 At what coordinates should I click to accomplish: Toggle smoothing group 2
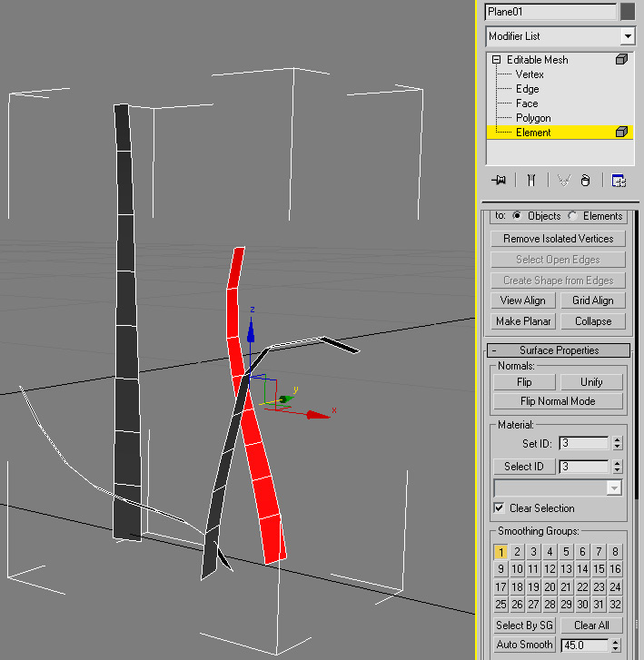pyautogui.click(x=517, y=551)
